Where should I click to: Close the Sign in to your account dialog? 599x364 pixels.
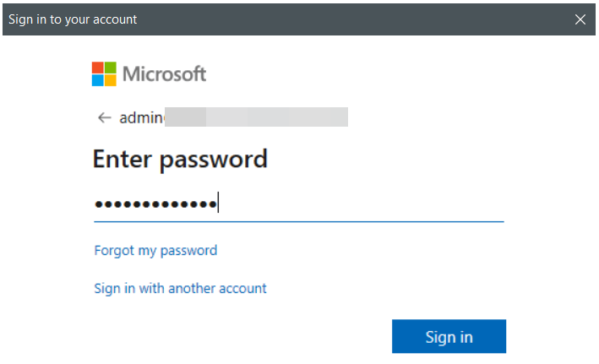(x=580, y=19)
